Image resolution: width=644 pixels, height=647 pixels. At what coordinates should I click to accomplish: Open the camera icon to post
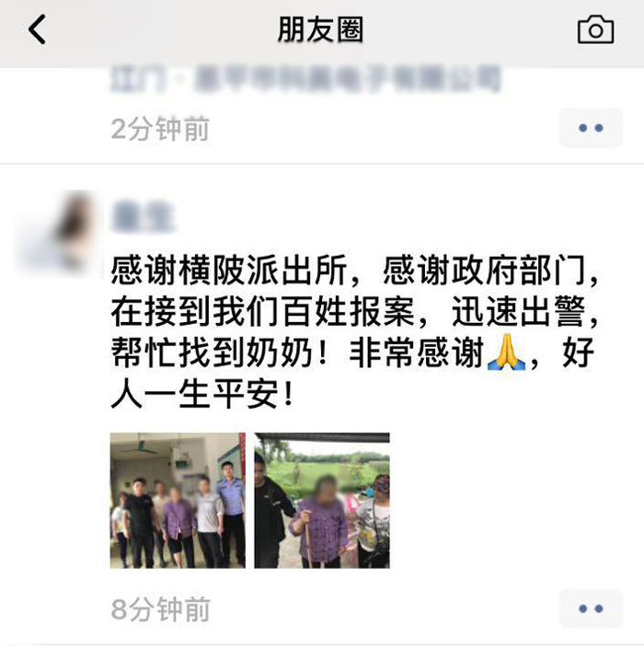(x=595, y=29)
